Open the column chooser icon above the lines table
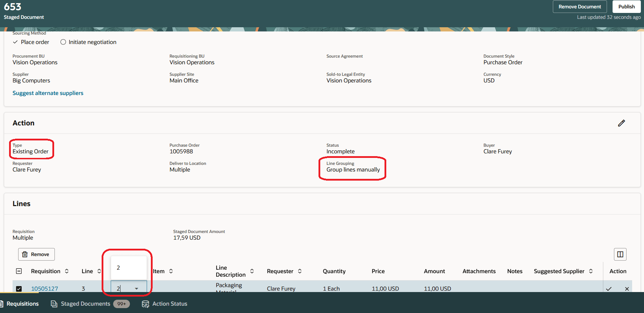This screenshot has height=313, width=644. coord(620,254)
